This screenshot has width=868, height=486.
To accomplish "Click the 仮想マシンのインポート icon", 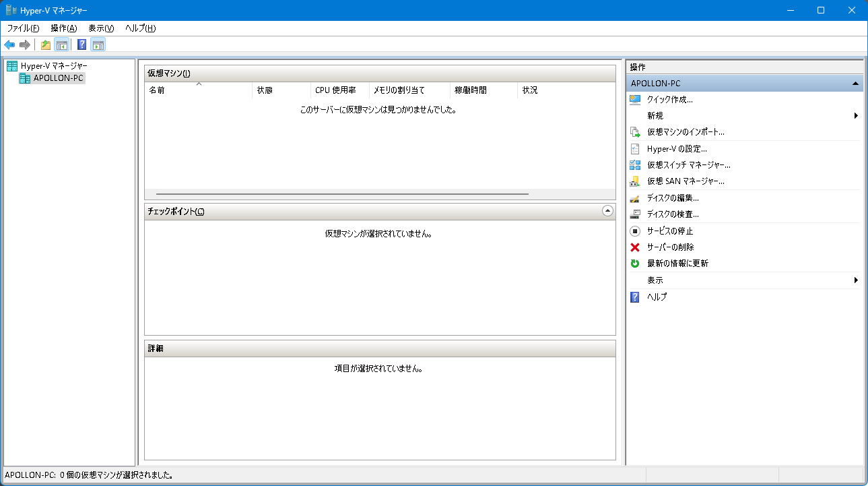I will click(x=635, y=132).
